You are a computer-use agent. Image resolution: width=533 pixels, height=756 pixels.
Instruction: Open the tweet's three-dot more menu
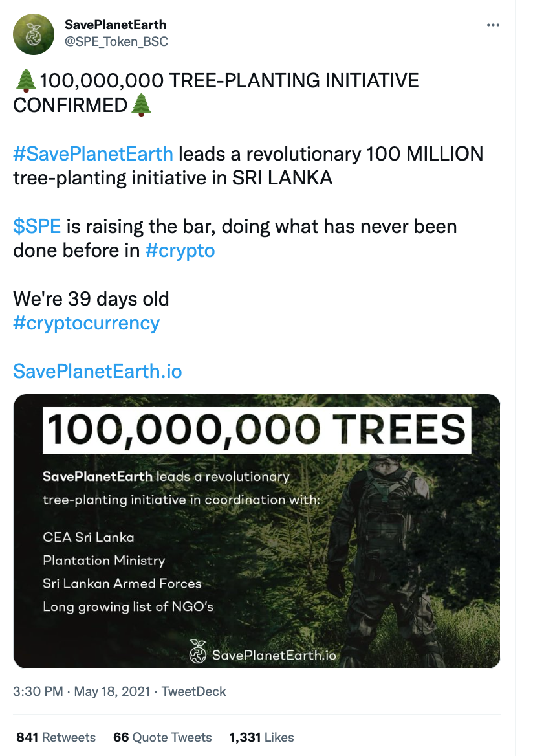click(493, 25)
